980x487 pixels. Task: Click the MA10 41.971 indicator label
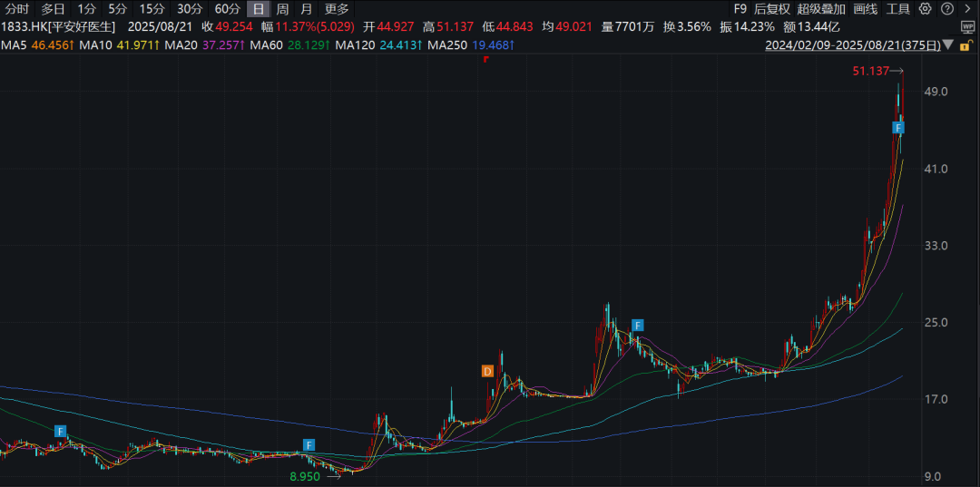pyautogui.click(x=120, y=45)
